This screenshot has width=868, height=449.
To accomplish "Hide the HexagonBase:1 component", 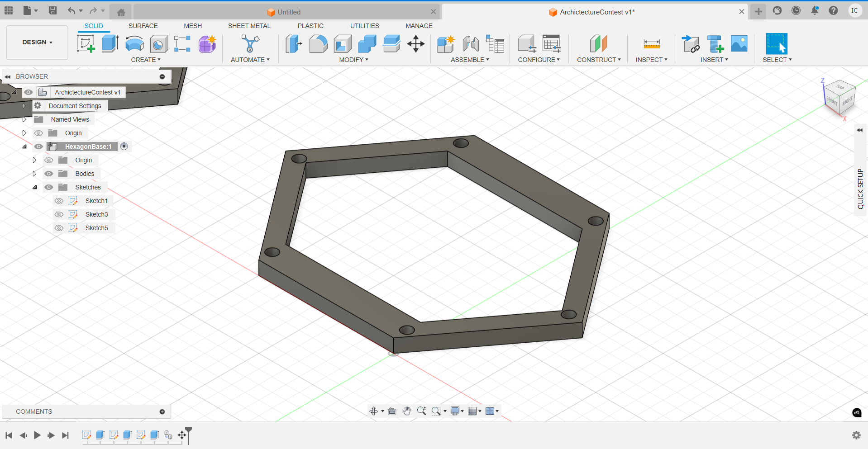I will (x=38, y=147).
